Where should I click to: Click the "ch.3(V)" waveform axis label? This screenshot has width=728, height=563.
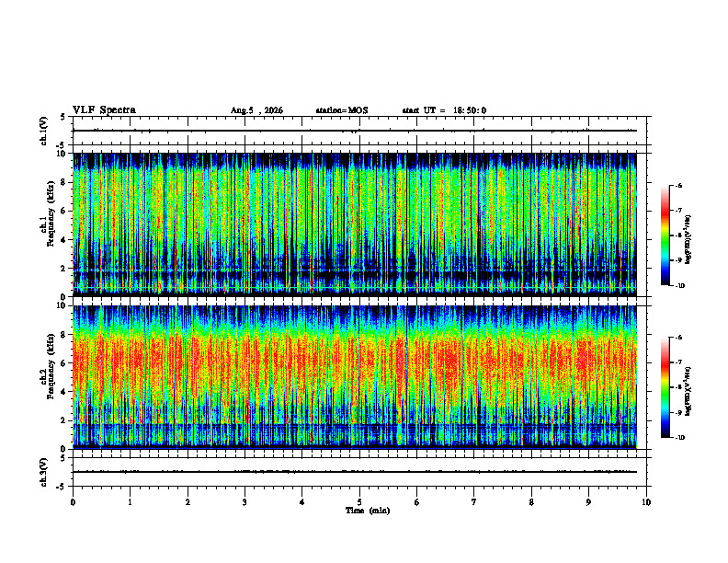(44, 472)
